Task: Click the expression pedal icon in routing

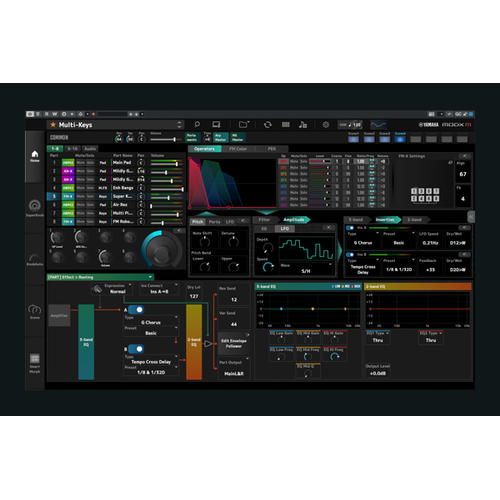Action: pos(97,289)
